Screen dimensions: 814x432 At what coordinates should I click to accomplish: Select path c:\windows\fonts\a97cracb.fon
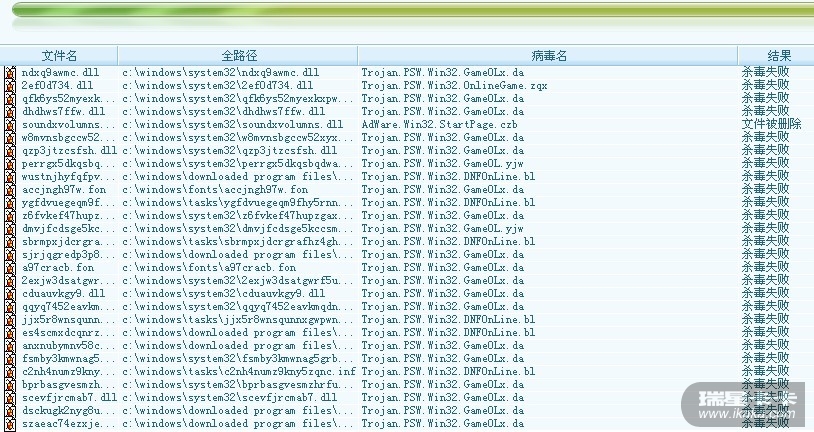[209, 267]
